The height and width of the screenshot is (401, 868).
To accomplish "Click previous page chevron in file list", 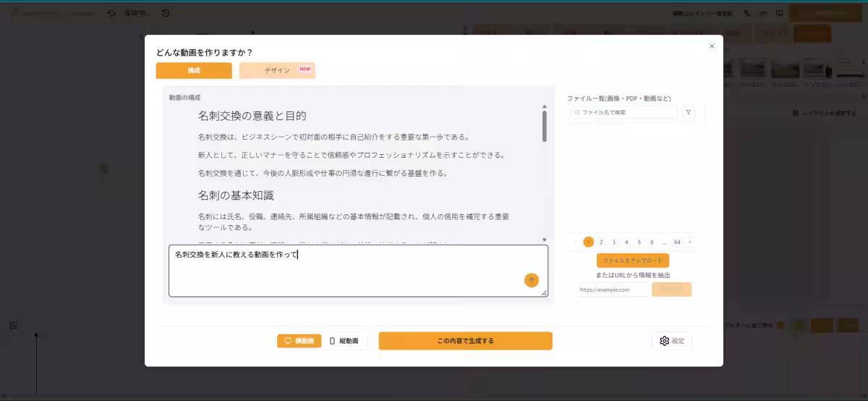I will 576,242.
